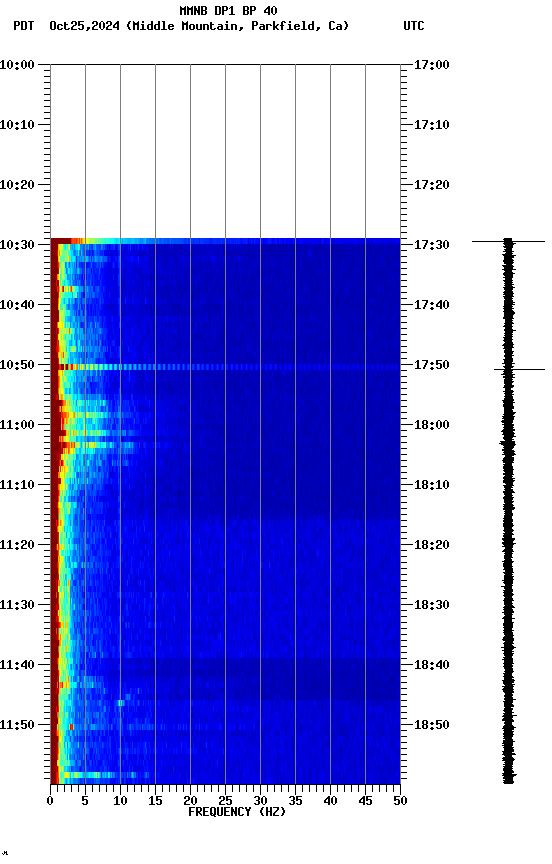
Task: Click the '18:20' UTC time label
Action: [x=432, y=546]
